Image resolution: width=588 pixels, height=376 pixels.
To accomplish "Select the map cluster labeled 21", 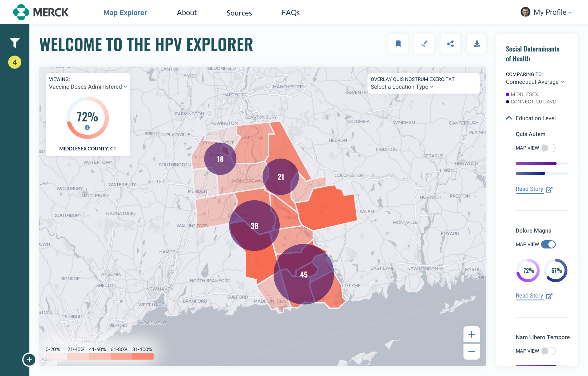I will point(281,177).
